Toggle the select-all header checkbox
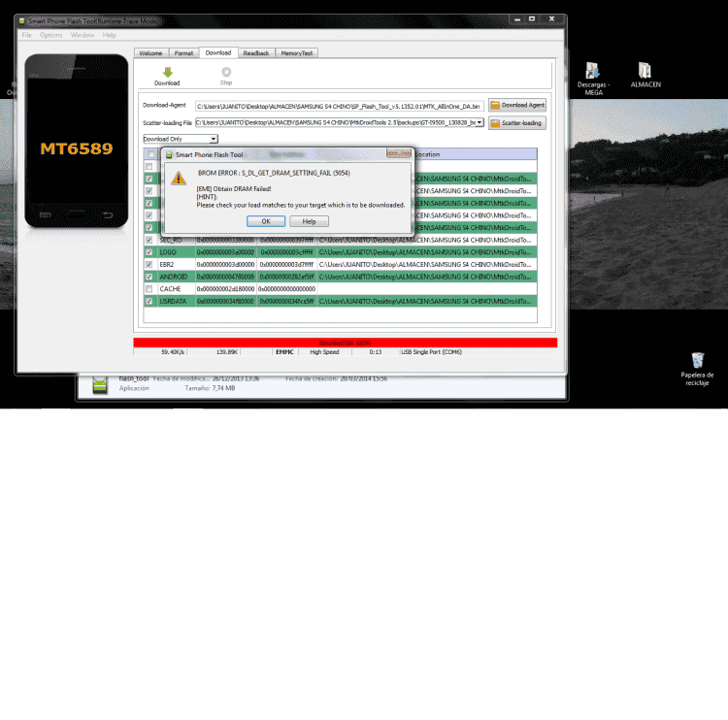The image size is (728, 720). point(150,154)
